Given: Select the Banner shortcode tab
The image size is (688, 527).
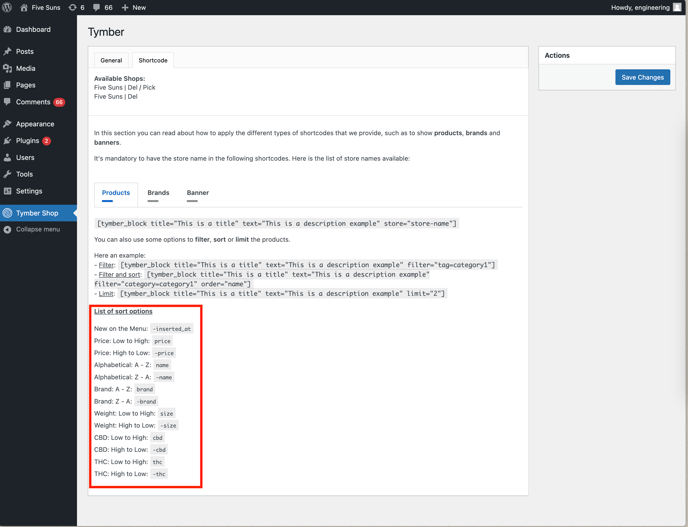Looking at the screenshot, I should (x=198, y=193).
